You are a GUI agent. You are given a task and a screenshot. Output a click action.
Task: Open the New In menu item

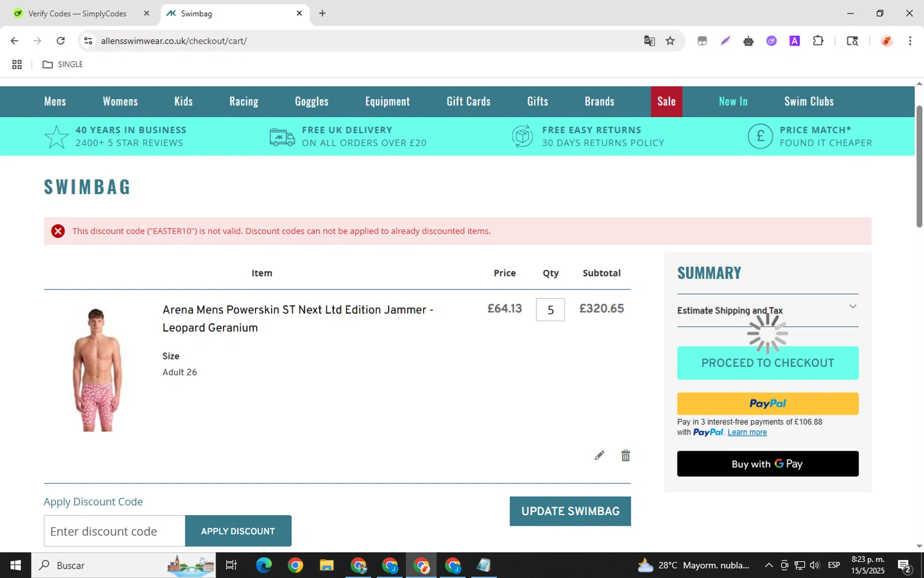coord(733,102)
